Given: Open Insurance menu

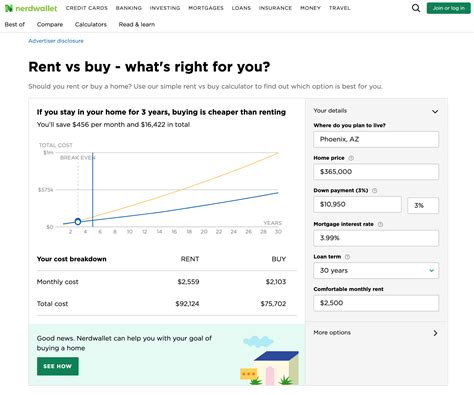Looking at the screenshot, I should (x=275, y=8).
